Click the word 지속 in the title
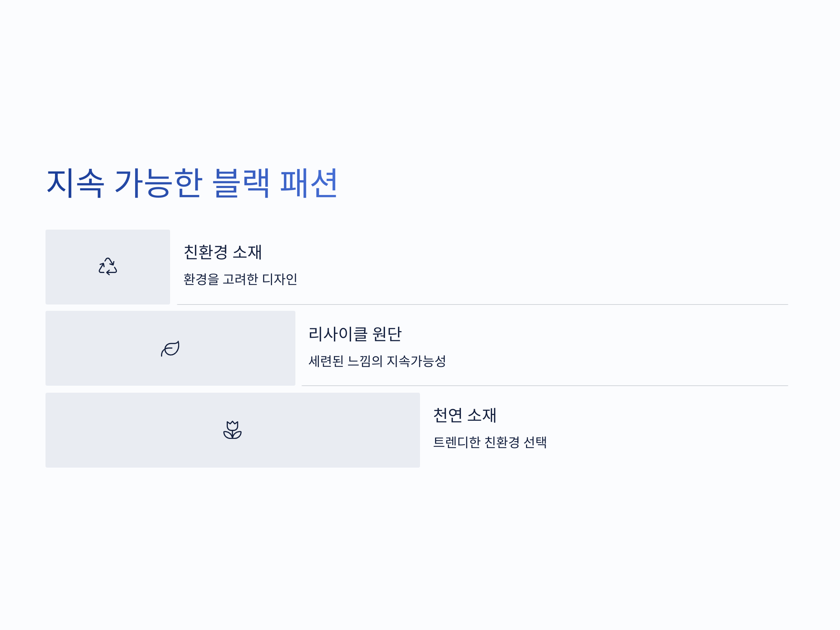This screenshot has height=630, width=840. [75, 183]
